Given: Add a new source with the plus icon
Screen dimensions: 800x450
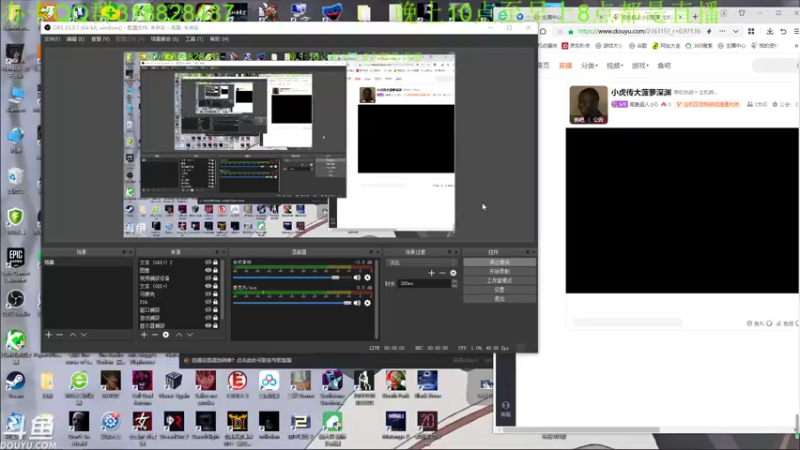Looking at the screenshot, I should (x=144, y=335).
